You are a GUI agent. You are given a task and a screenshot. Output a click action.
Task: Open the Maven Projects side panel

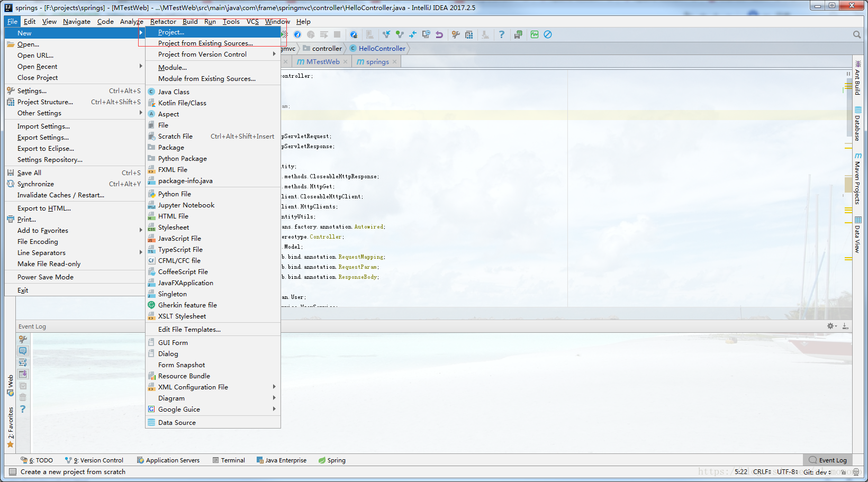(857, 178)
